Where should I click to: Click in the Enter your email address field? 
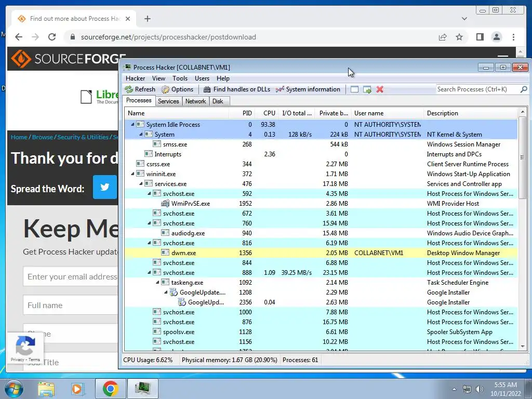pyautogui.click(x=71, y=276)
